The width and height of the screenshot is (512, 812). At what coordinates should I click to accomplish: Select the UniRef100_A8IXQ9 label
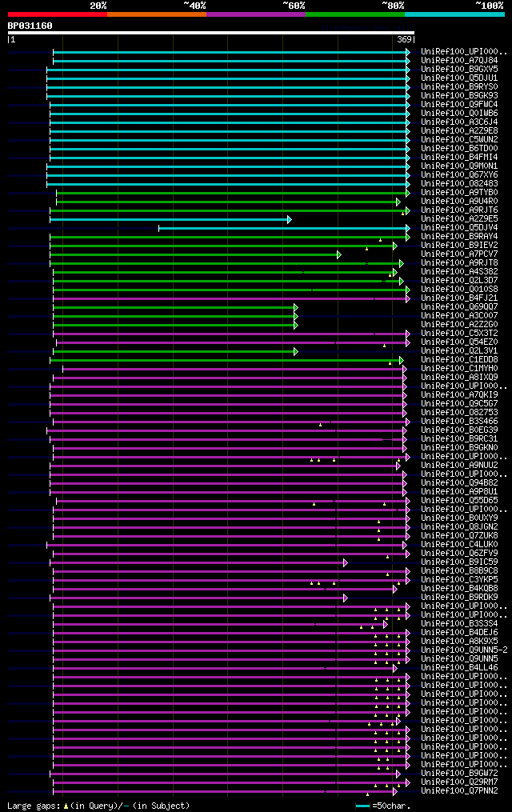[x=460, y=378]
